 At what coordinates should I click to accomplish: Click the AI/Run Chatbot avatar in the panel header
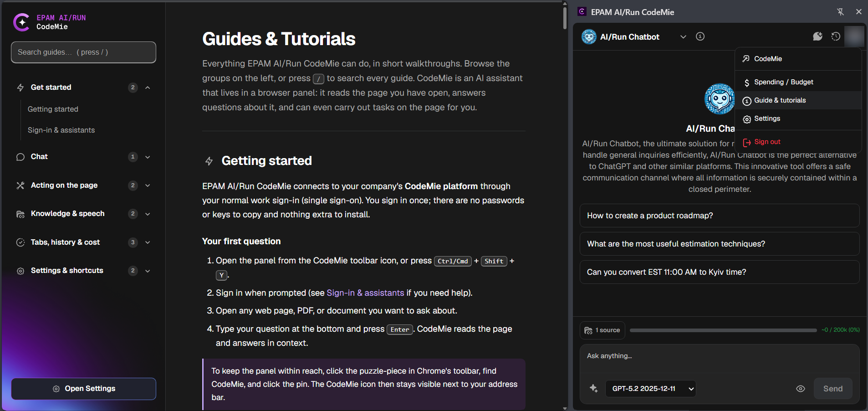coord(589,36)
